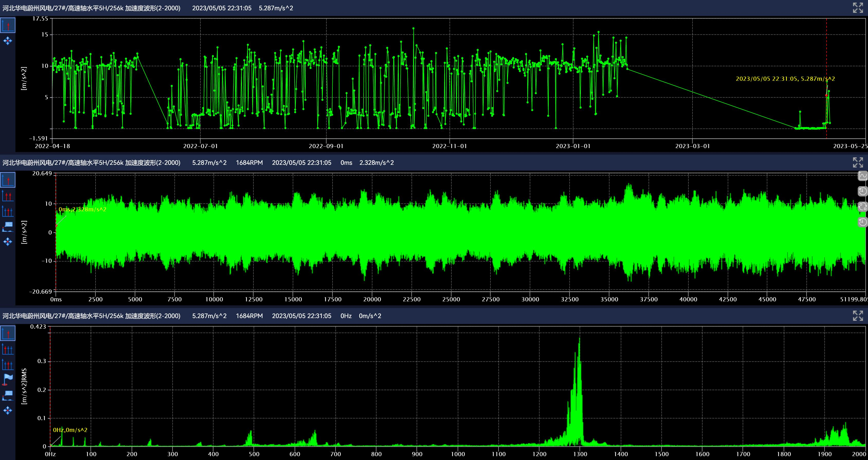The image size is (868, 460).
Task: Expand trend chart to fullscreen
Action: pos(857,8)
